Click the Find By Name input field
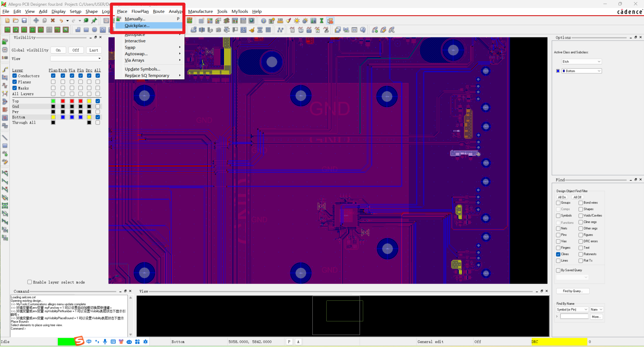Image resolution: width=644 pixels, height=347 pixels. click(x=574, y=317)
